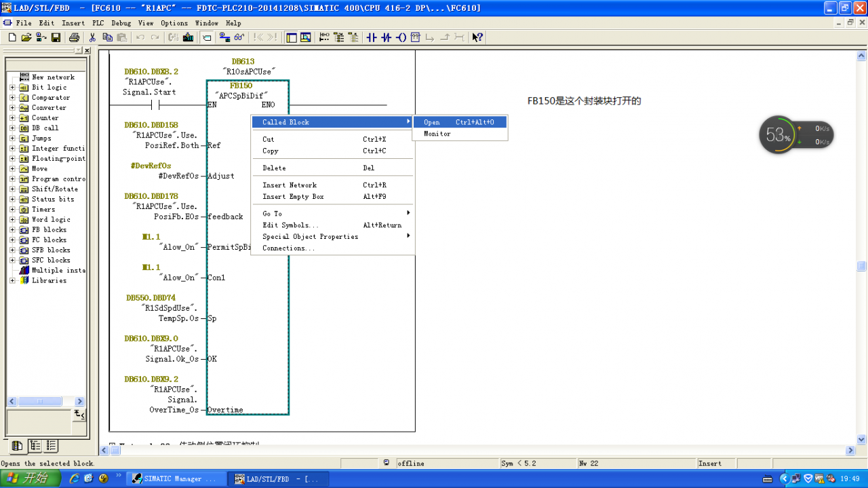Click the Open folder toolbar icon

tap(26, 37)
